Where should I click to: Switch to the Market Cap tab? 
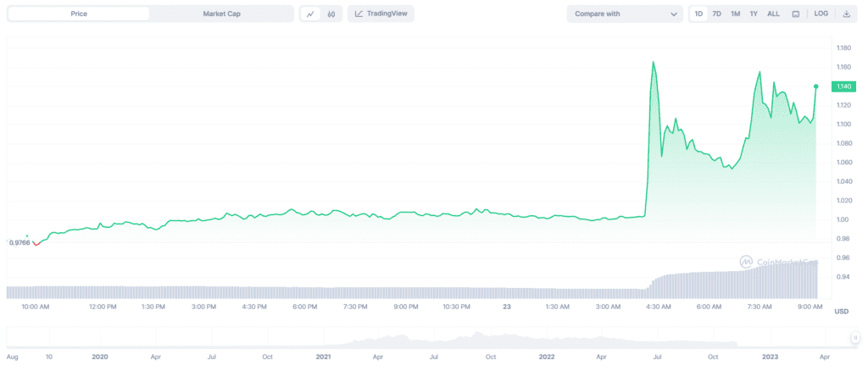point(221,14)
